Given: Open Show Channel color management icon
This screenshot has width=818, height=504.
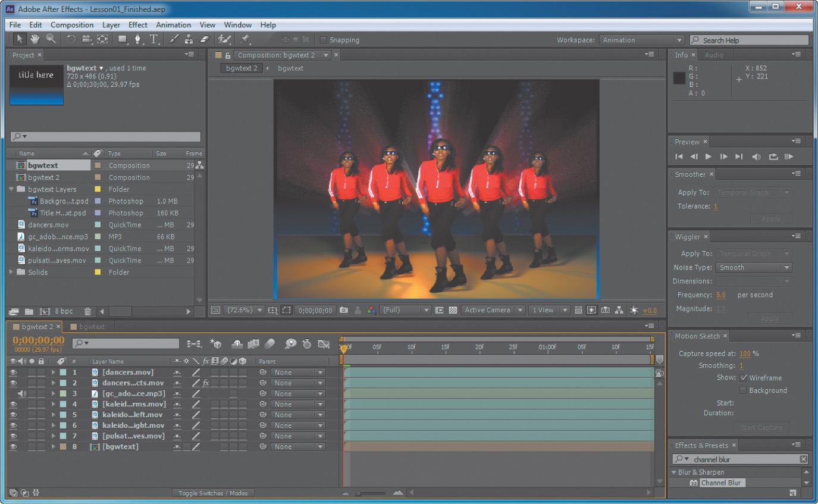Looking at the screenshot, I should coord(372,310).
